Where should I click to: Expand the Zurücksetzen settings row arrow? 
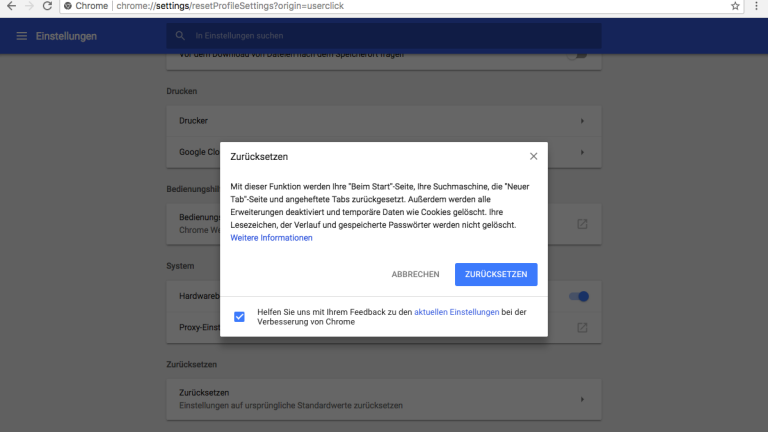click(x=582, y=399)
